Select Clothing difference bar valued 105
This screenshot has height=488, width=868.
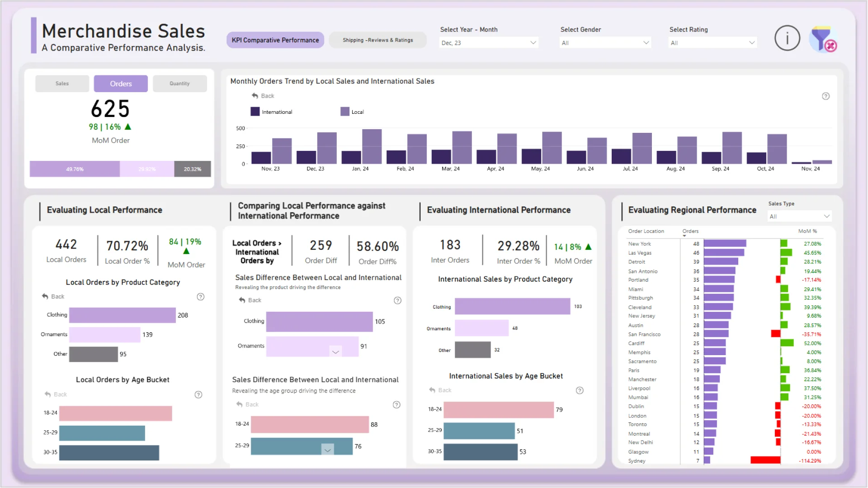point(320,322)
